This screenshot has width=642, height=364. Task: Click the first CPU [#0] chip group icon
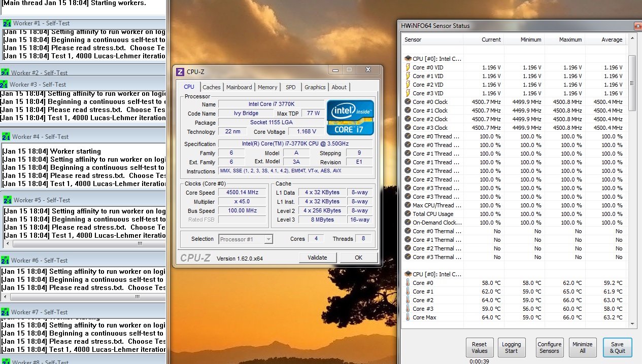tap(408, 59)
